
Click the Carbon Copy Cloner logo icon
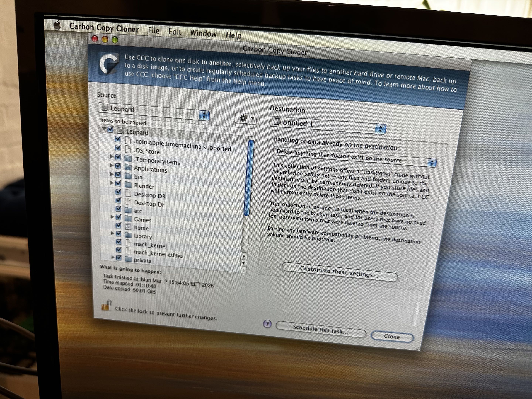109,64
